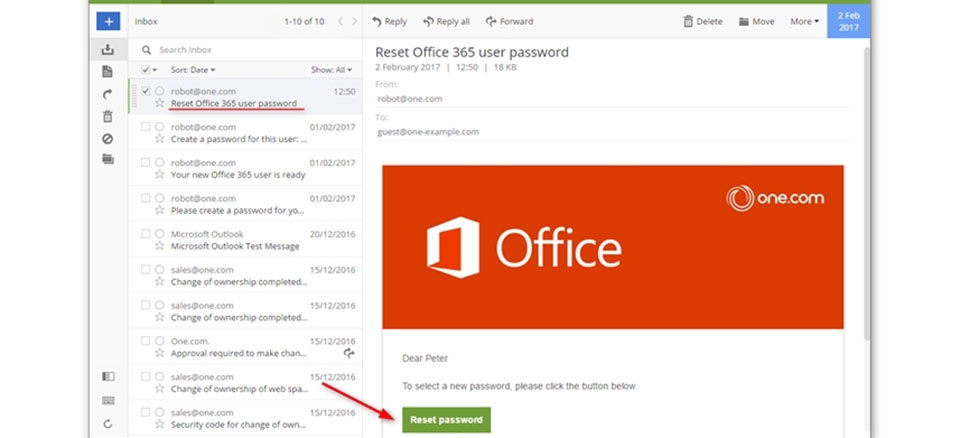The height and width of the screenshot is (438, 960).
Task: Click the Office banner image in email
Action: (613, 247)
